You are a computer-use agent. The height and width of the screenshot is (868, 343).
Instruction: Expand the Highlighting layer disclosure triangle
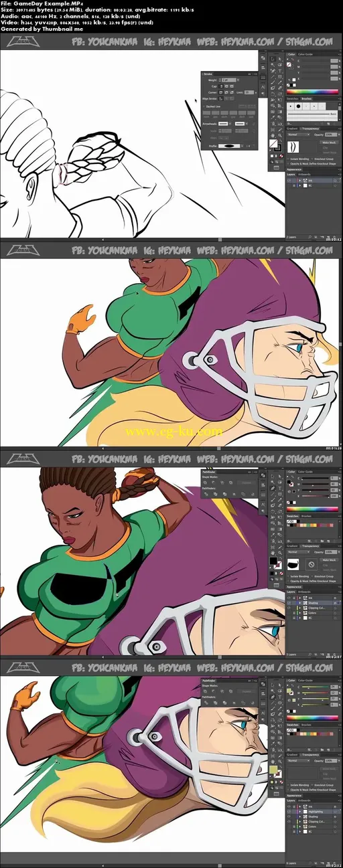[x=299, y=812]
